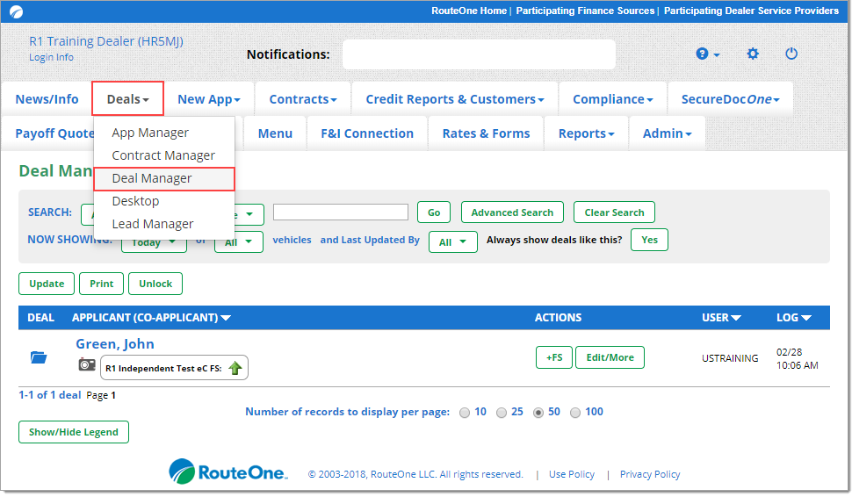Click the Unlock button
852x504 pixels.
tap(155, 284)
